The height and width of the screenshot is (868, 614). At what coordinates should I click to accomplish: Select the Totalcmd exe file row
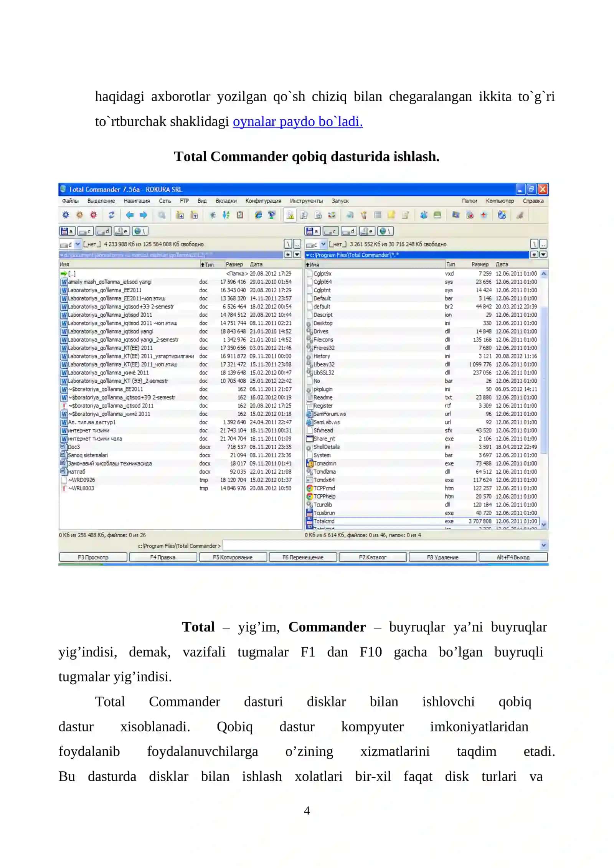click(x=422, y=521)
